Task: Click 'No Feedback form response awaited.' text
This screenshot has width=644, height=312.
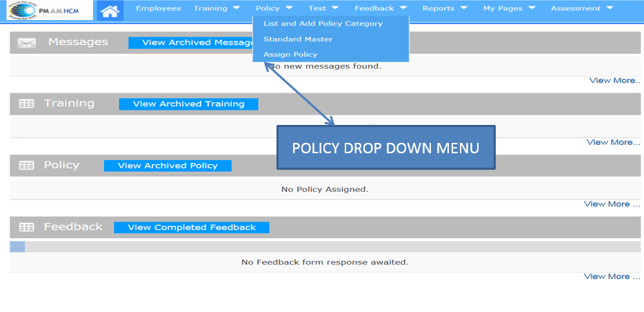Action: coord(325,262)
